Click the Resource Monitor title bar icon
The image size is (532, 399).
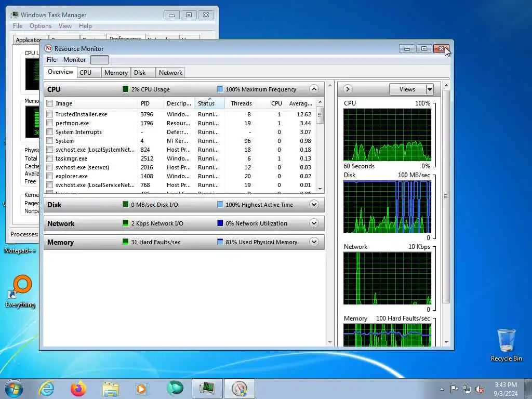click(48, 48)
